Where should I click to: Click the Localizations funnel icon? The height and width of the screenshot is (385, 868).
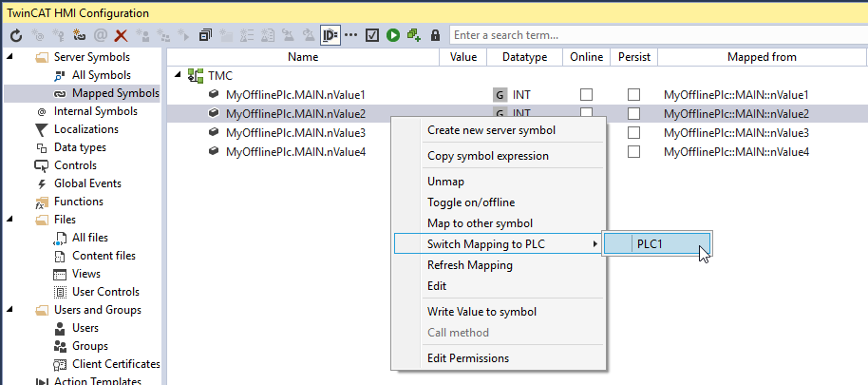click(x=42, y=129)
